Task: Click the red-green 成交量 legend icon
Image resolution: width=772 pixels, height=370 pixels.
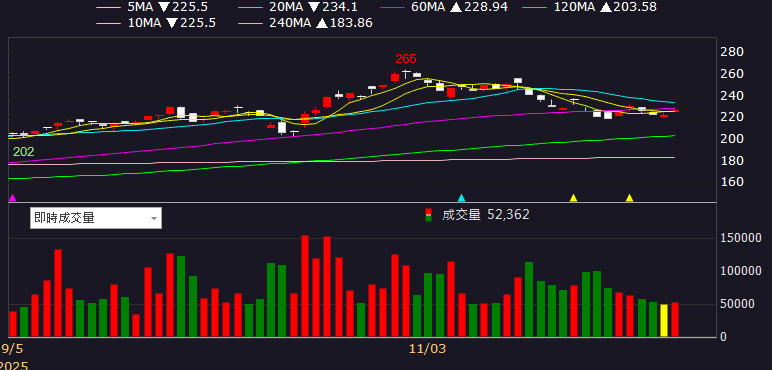Action: point(429,215)
